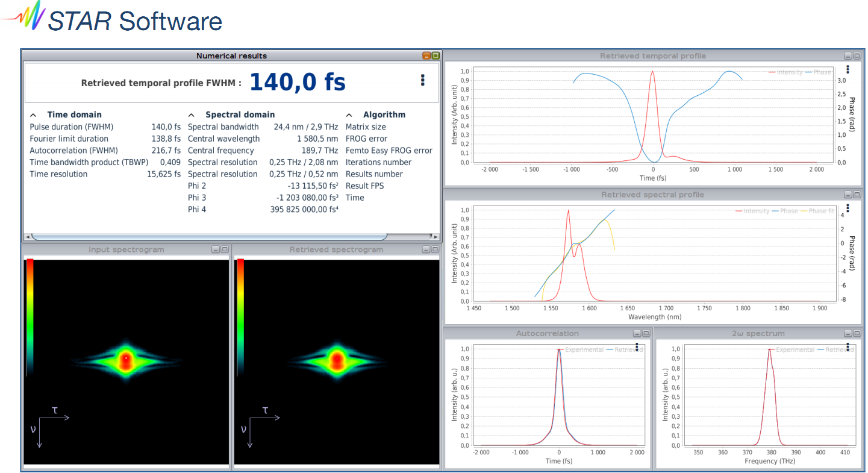Image resolution: width=868 pixels, height=473 pixels.
Task: Click the Phi 2 value row
Action: [263, 186]
